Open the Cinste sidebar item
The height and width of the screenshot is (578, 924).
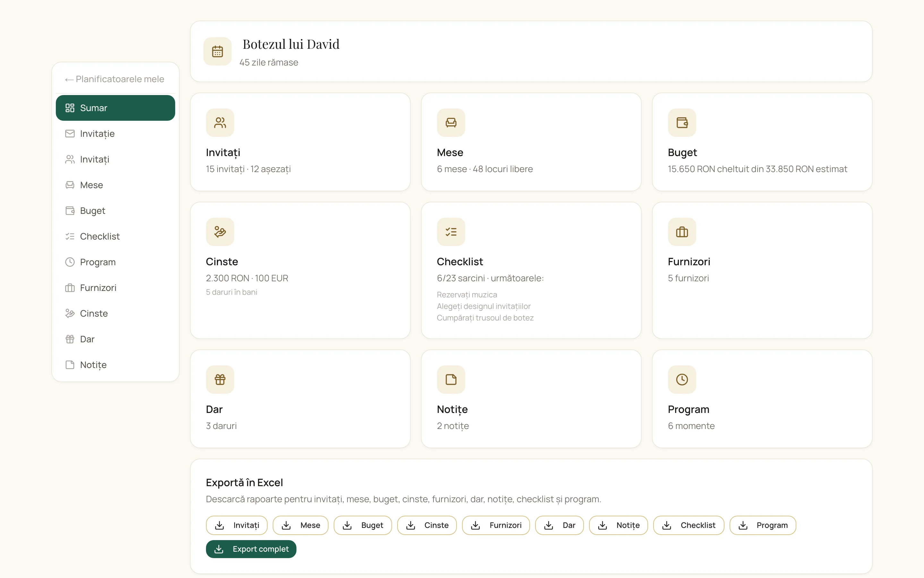pos(115,313)
